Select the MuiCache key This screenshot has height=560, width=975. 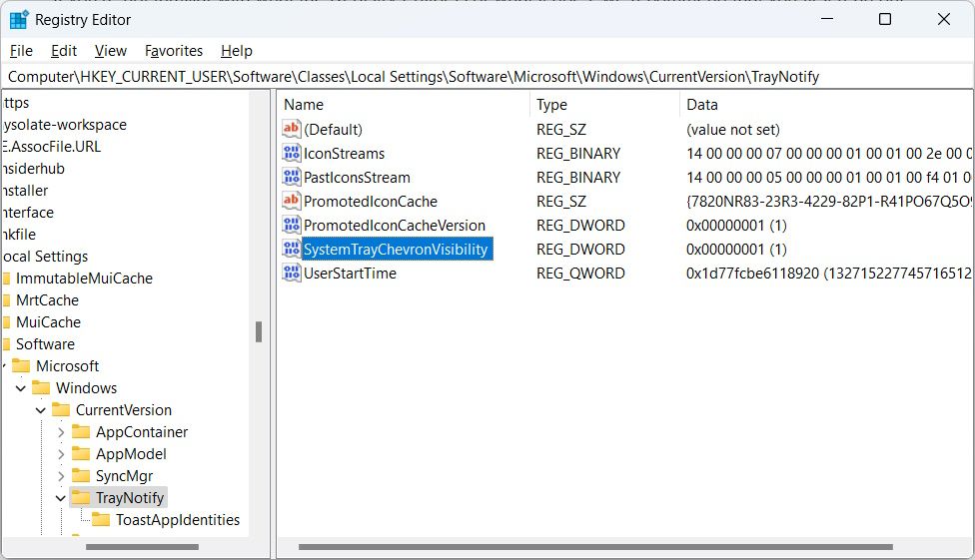[x=49, y=322]
